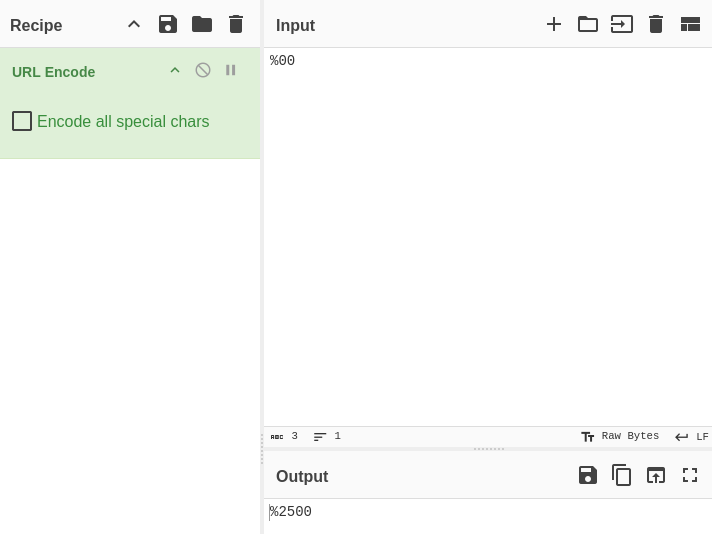Set breakpoint on URL Encode operation

point(231,70)
